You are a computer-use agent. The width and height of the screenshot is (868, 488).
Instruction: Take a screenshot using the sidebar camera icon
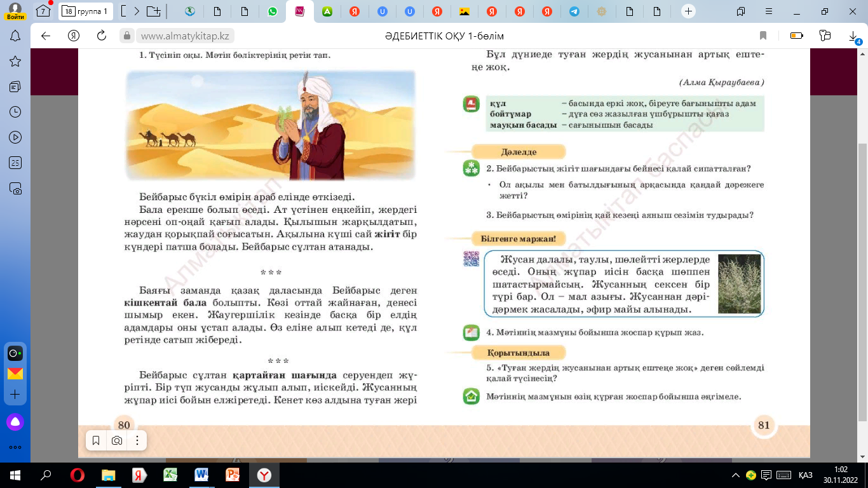click(x=15, y=188)
